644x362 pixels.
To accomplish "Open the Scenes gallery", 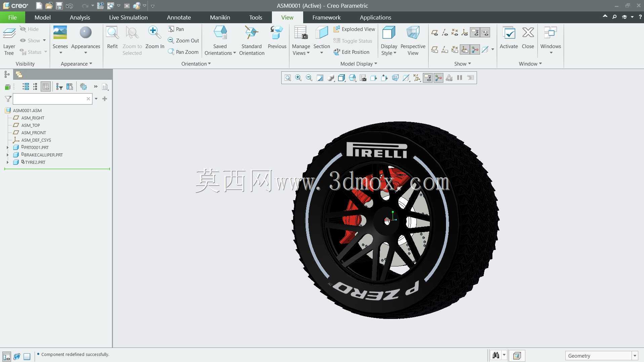I will tap(60, 40).
